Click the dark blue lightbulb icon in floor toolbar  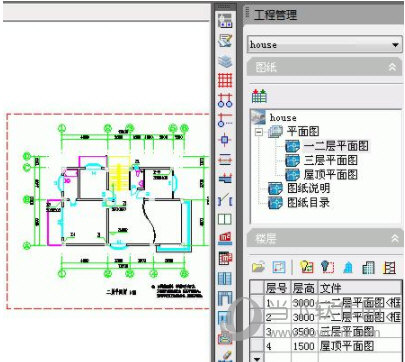point(327,267)
